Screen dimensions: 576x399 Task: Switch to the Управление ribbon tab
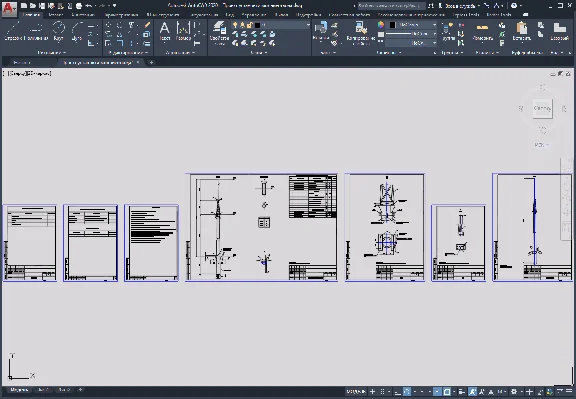pos(254,15)
